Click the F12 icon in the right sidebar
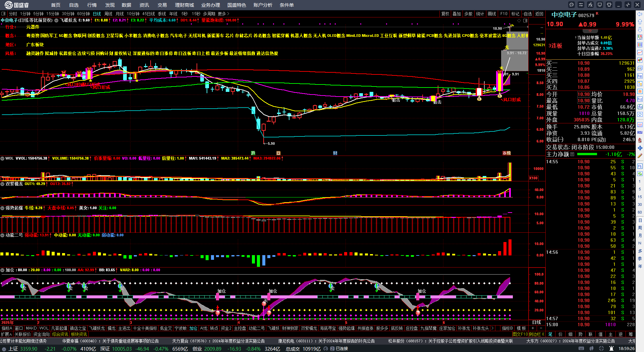The width and height of the screenshot is (644, 352). 640,99
